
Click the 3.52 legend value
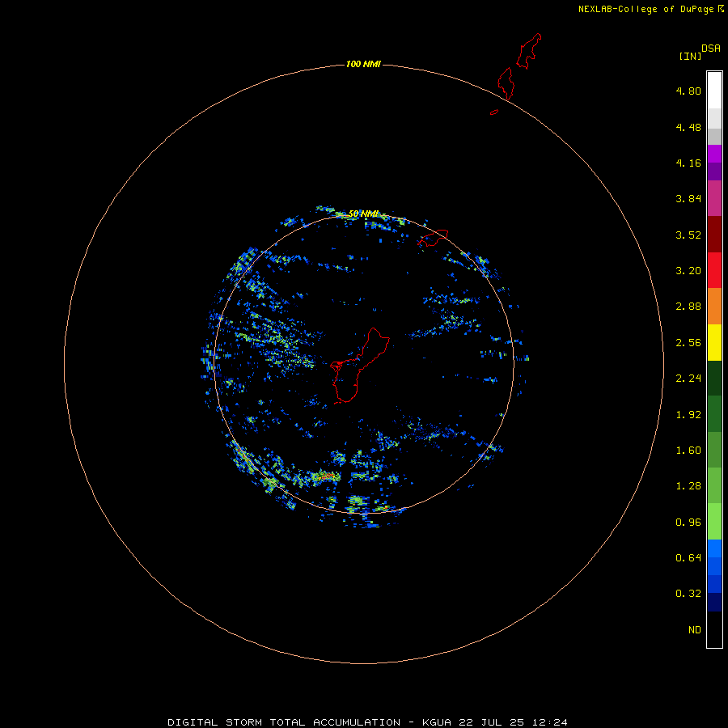click(x=688, y=235)
